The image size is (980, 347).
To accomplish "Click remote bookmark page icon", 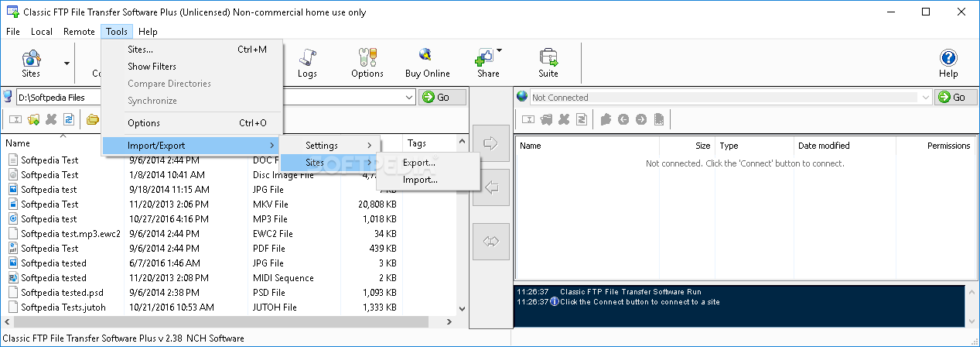I will click(x=658, y=119).
